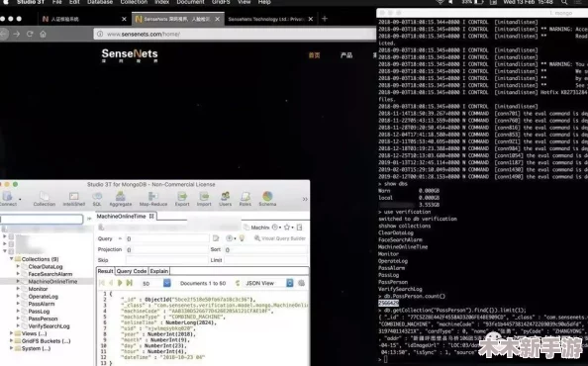Viewport: 588px width, 366px height.
Task: Switch to the Explain tab
Action: point(159,271)
